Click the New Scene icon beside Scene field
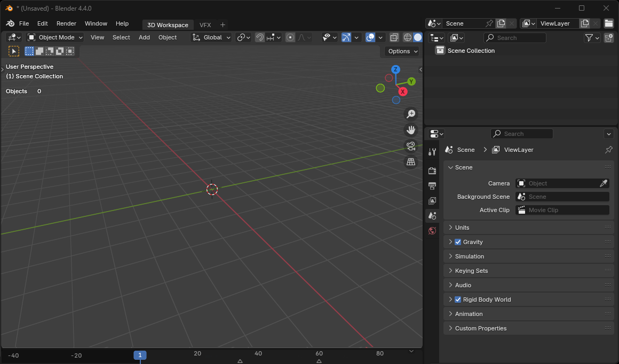This screenshot has height=364, width=619. [501, 23]
